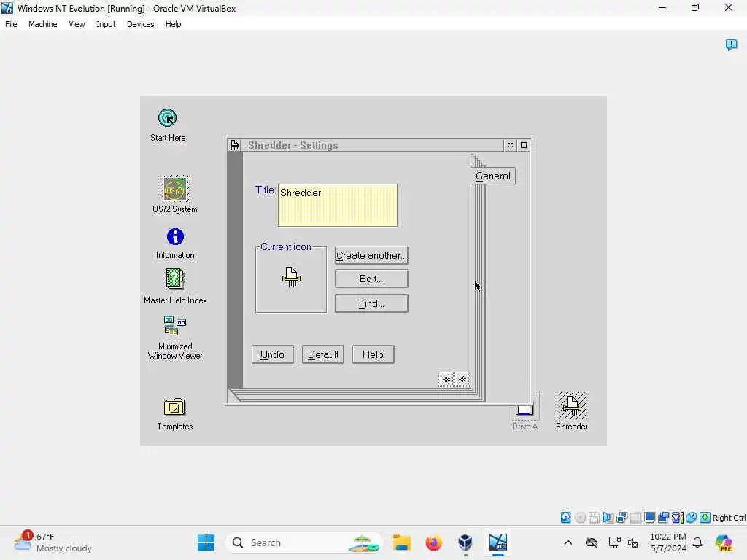Click the Help button in Settings notebook
Viewport: 747px width, 560px height.
(x=373, y=355)
